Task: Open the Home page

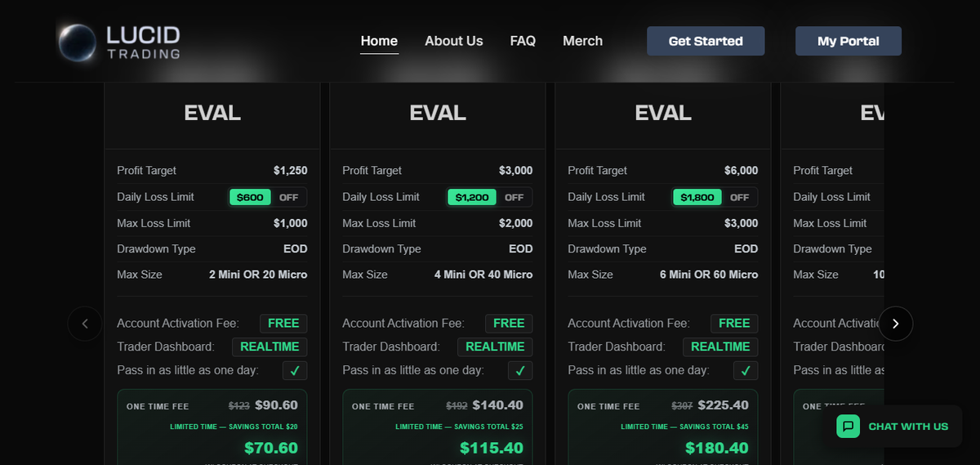Action: [x=379, y=41]
